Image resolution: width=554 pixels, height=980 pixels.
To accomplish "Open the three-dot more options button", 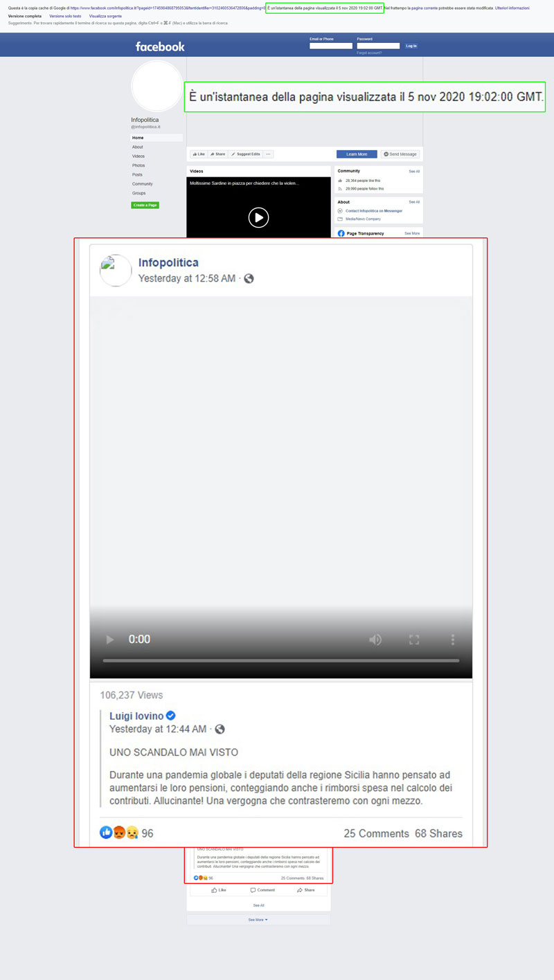I will pyautogui.click(x=269, y=154).
